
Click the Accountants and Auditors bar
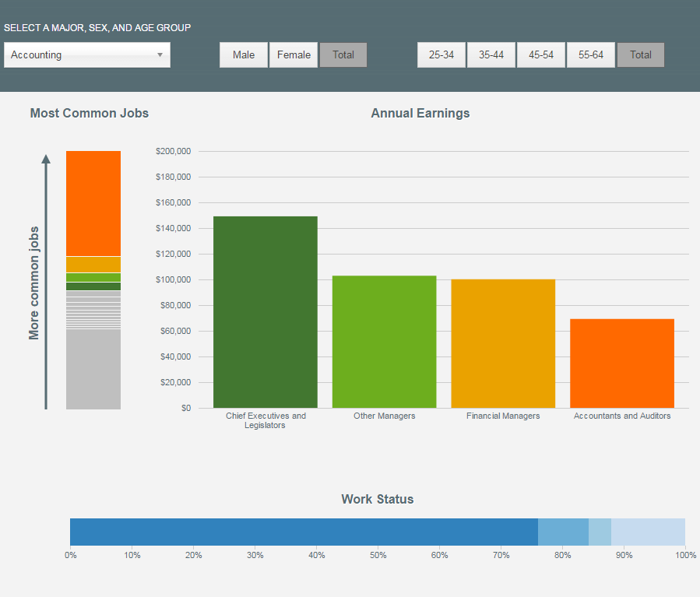(621, 362)
